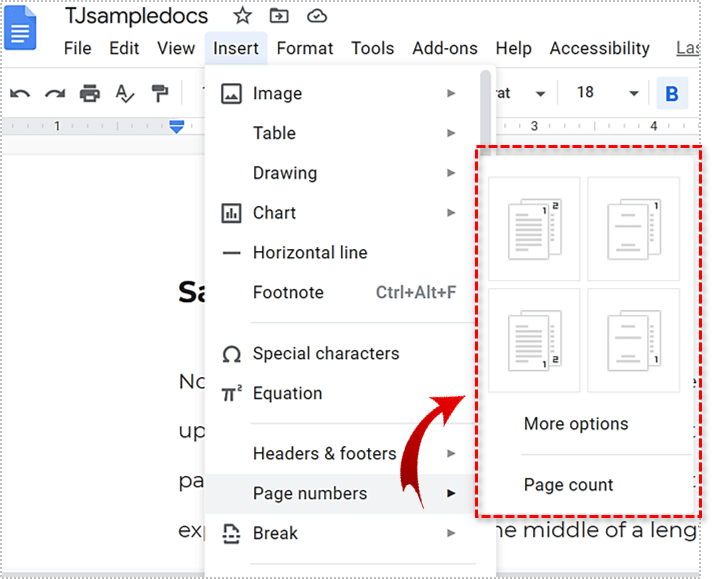Viewport: 714px width, 579px height.
Task: Choose More options for page numbers
Action: pyautogui.click(x=576, y=424)
